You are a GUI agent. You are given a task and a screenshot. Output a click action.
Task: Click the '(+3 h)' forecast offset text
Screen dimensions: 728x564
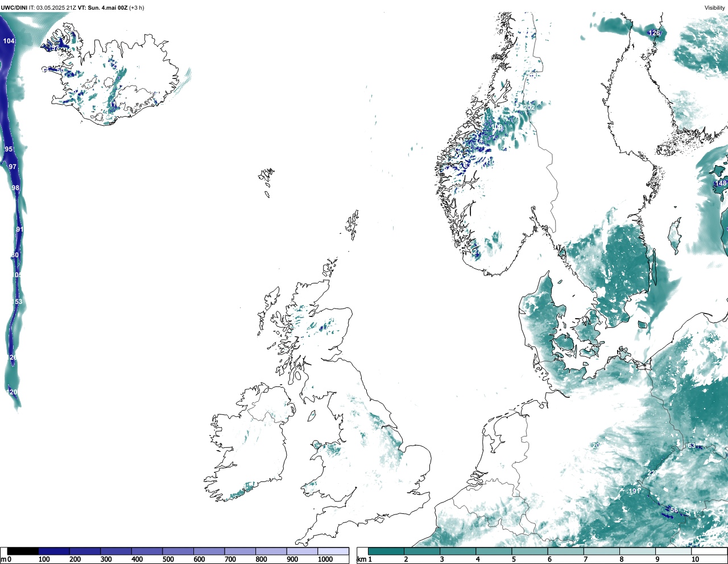137,7
